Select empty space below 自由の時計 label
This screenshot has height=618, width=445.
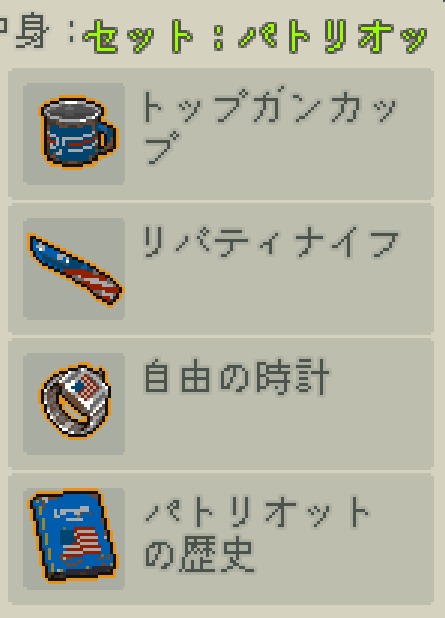pyautogui.click(x=276, y=432)
